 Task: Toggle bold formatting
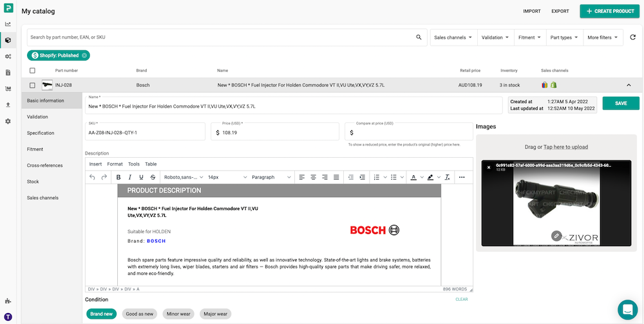118,177
